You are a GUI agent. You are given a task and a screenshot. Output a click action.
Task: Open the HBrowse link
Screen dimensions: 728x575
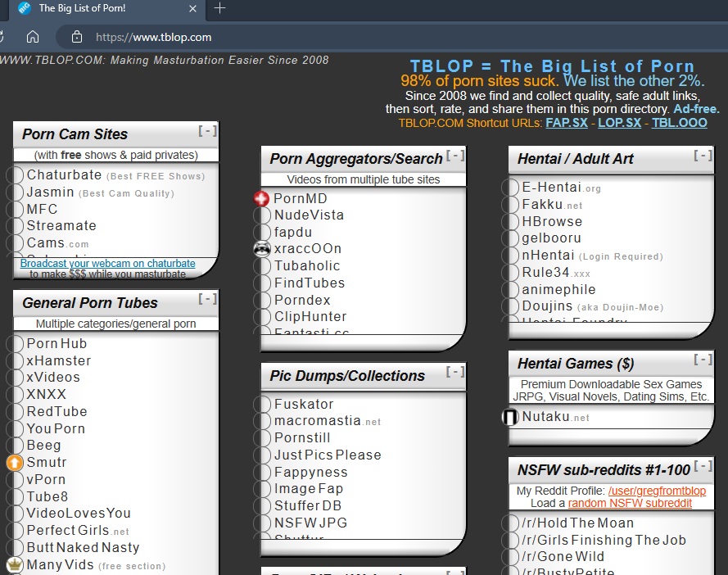(x=552, y=221)
